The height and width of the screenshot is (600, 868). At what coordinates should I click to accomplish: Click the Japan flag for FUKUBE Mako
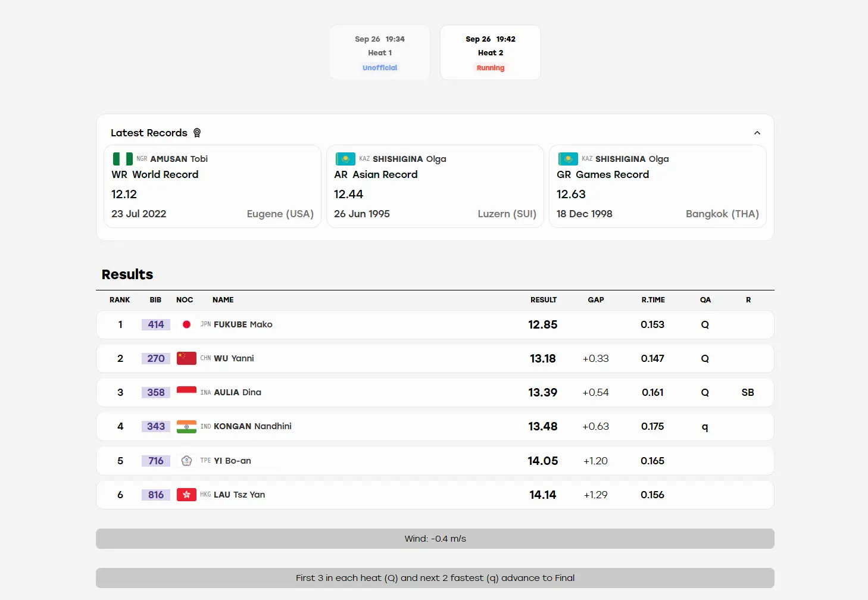coord(186,324)
